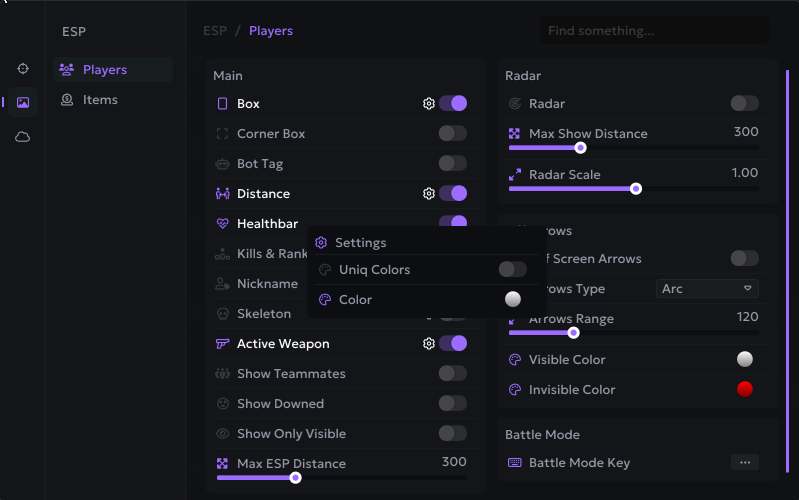
Task: Open the cloud icon in sidebar
Action: point(23,136)
